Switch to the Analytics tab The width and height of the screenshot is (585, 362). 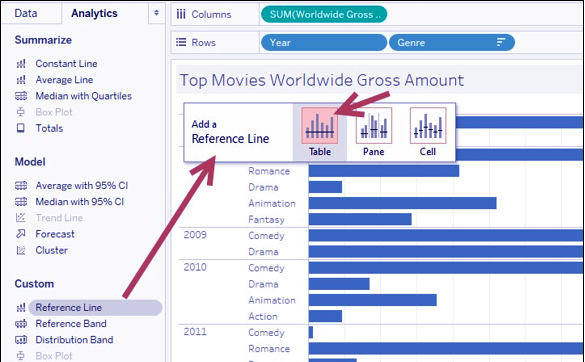pos(94,13)
